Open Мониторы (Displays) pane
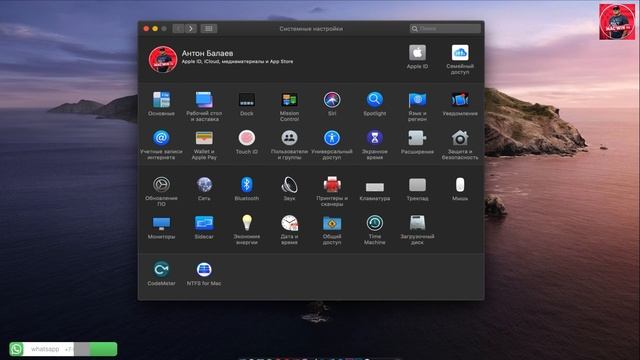 [161, 223]
